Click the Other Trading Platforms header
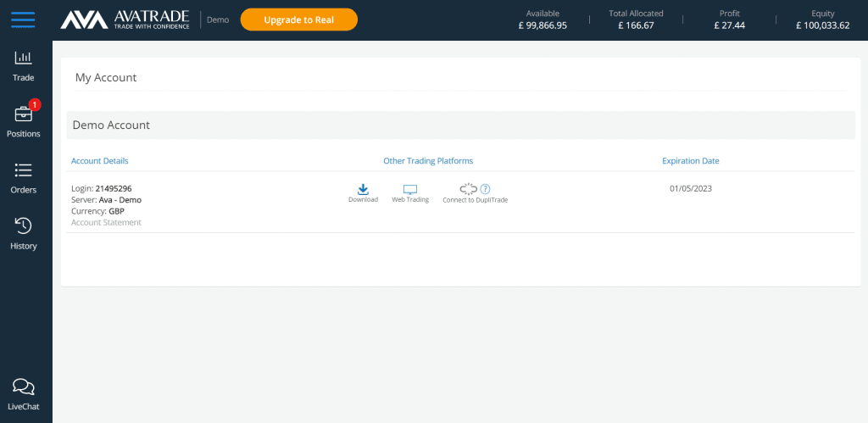This screenshot has width=868, height=423. pyautogui.click(x=428, y=161)
